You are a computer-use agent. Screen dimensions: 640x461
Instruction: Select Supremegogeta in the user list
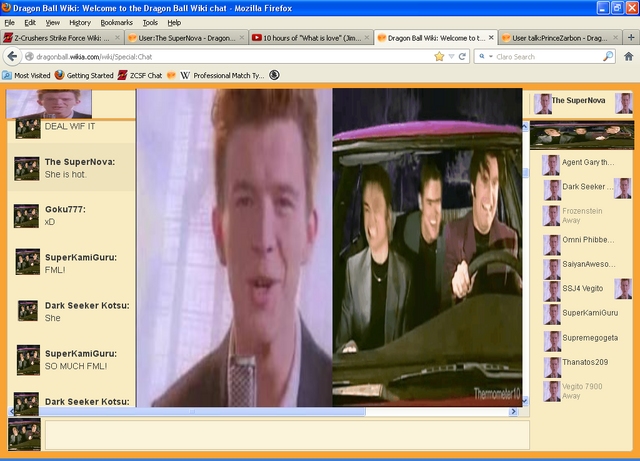coord(590,338)
